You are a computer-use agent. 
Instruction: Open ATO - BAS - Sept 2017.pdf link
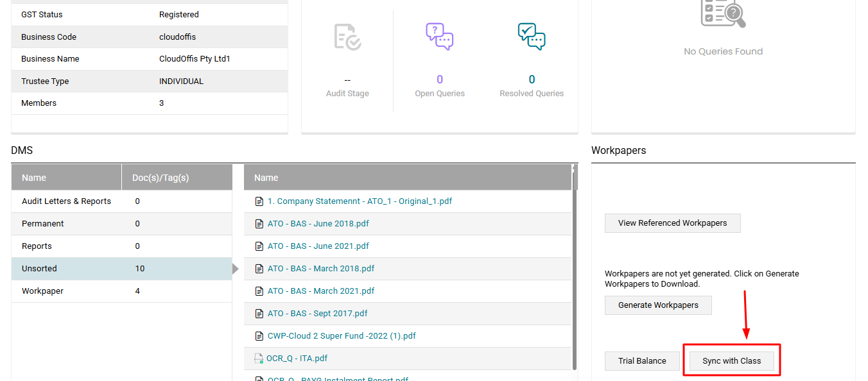click(x=317, y=314)
